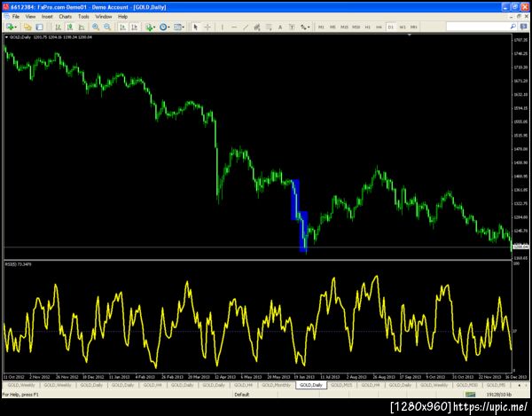This screenshot has height=416, width=532.
Task: Activate the standard cursor arrow mode
Action: click(x=195, y=27)
